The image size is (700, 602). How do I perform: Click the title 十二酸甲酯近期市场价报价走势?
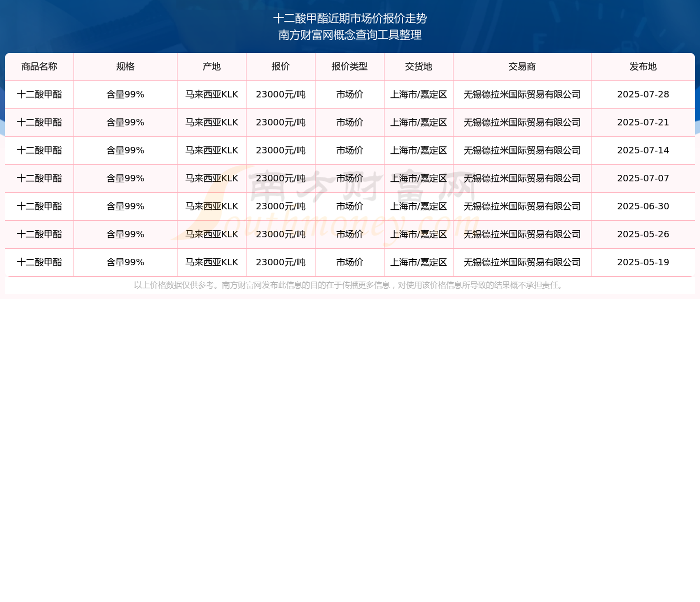(x=350, y=18)
